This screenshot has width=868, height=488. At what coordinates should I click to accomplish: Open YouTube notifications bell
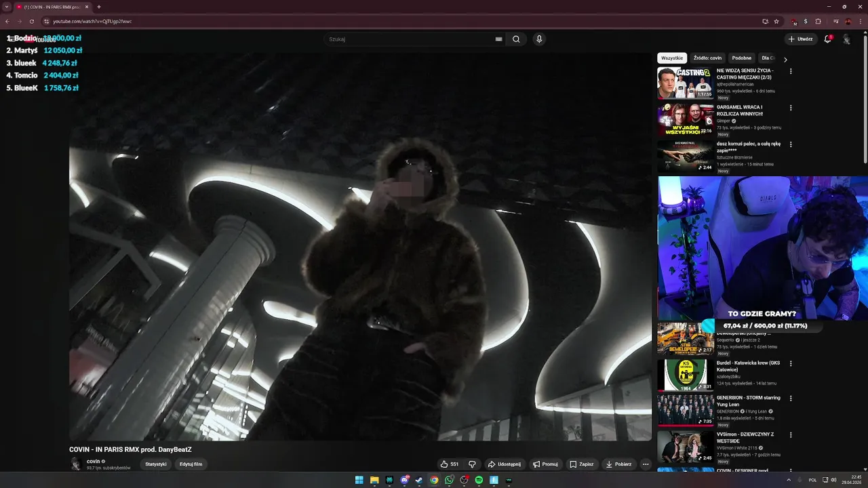827,39
